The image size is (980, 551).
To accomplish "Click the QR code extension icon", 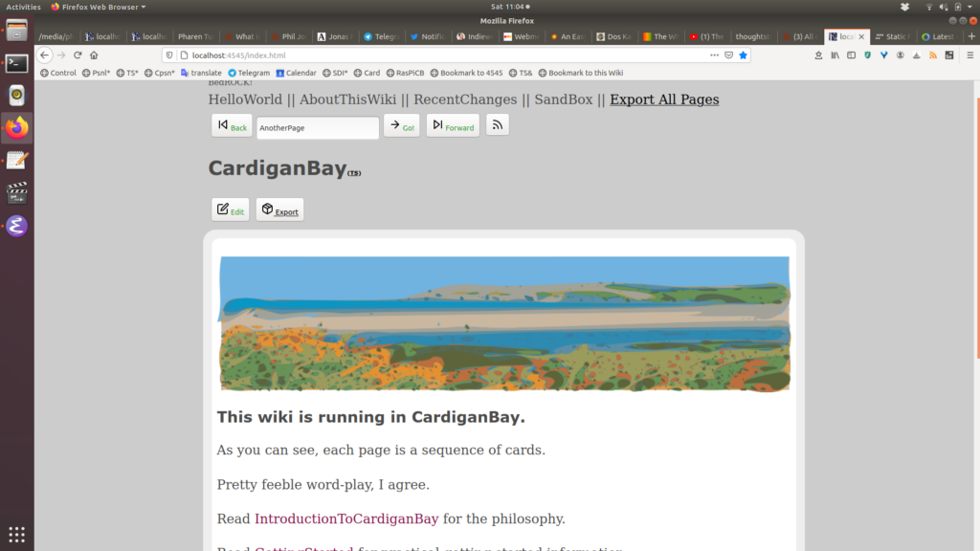I will [949, 55].
